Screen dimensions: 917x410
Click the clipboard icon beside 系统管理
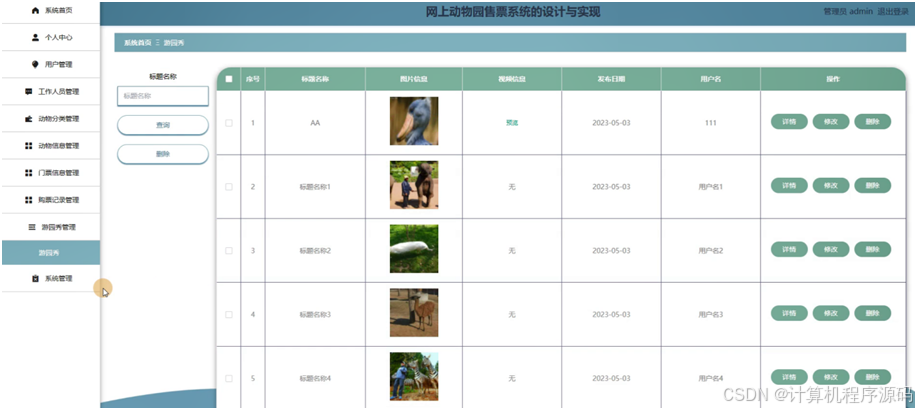pos(35,278)
